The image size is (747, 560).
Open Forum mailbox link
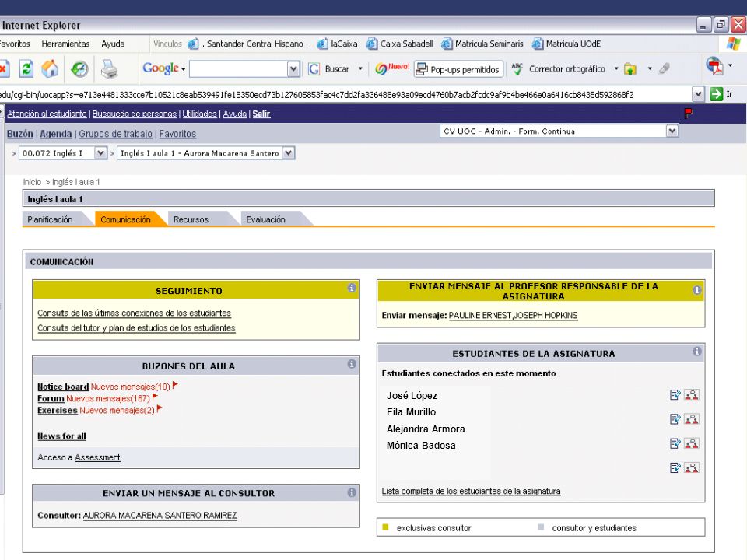(51, 398)
